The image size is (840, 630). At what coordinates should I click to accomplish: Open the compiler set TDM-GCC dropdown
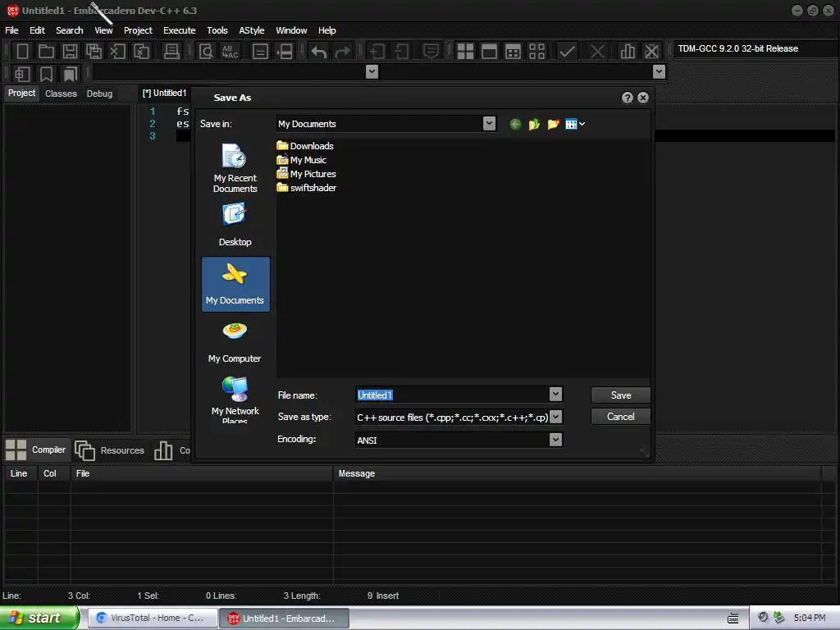[756, 48]
